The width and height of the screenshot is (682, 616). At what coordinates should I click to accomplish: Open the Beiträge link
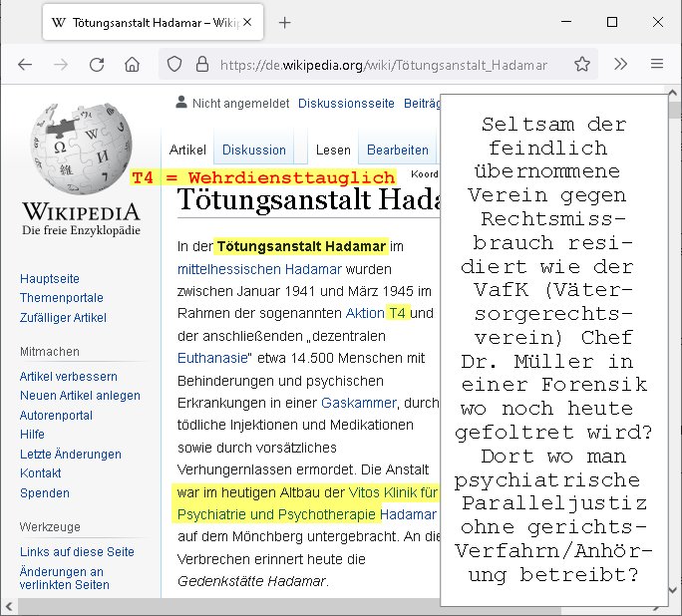click(422, 104)
